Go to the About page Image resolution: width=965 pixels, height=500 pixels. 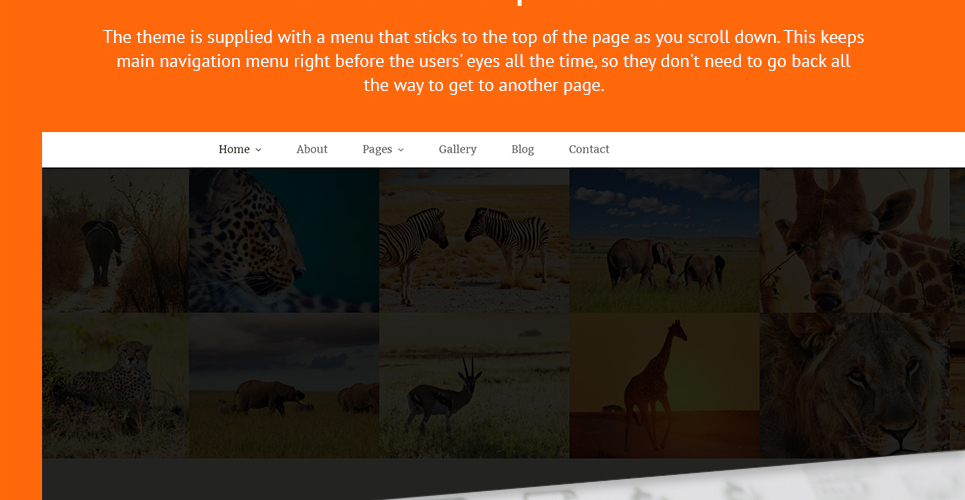pos(311,149)
